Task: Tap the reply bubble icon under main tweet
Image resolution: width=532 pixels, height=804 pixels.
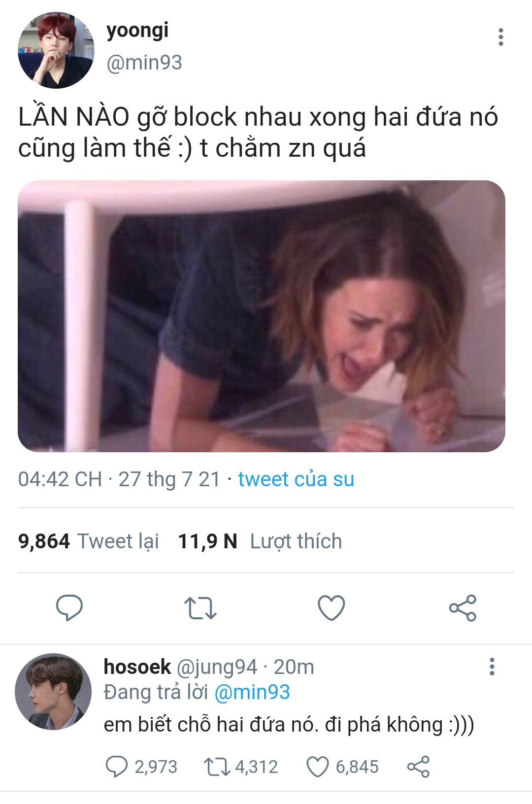Action: coord(69,608)
